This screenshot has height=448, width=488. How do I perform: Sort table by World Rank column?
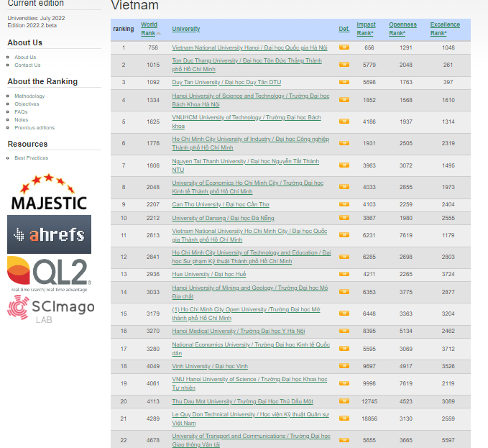click(149, 29)
